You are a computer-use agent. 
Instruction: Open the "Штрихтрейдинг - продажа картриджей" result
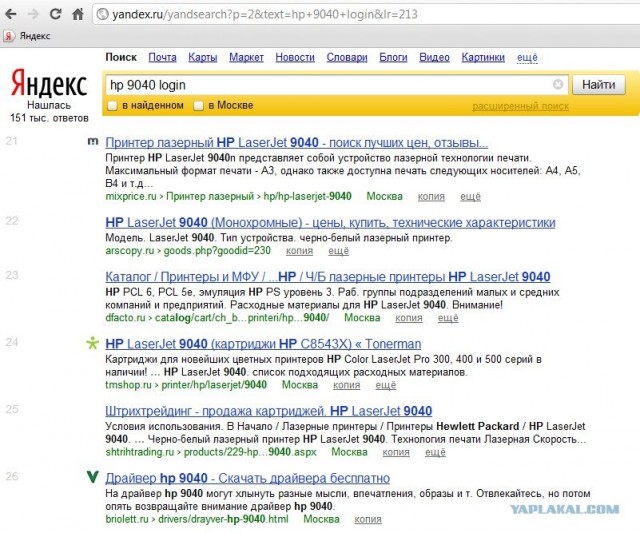click(269, 411)
